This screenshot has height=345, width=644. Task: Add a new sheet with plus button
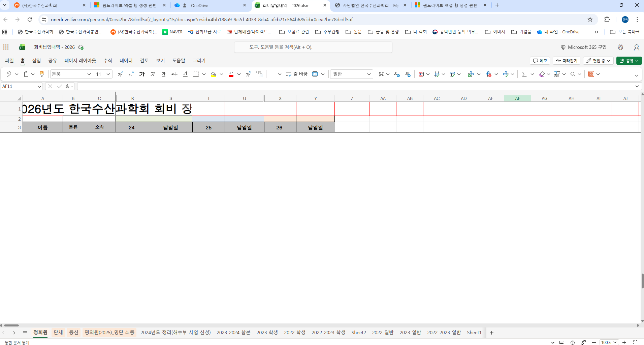click(x=491, y=333)
